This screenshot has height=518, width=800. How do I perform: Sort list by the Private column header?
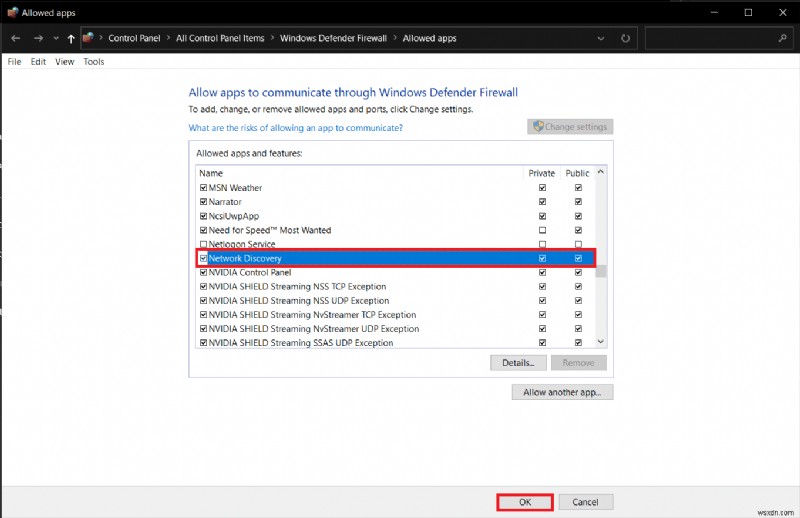pos(541,173)
